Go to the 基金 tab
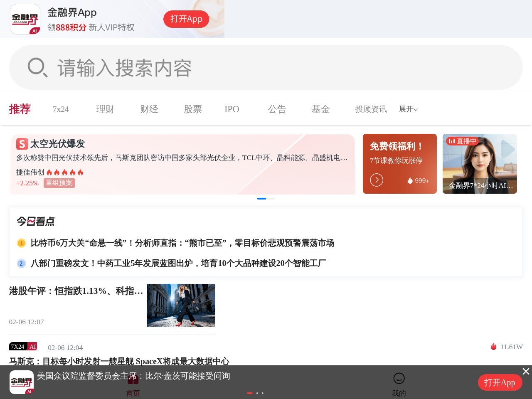The height and width of the screenshot is (399, 532). [x=321, y=109]
